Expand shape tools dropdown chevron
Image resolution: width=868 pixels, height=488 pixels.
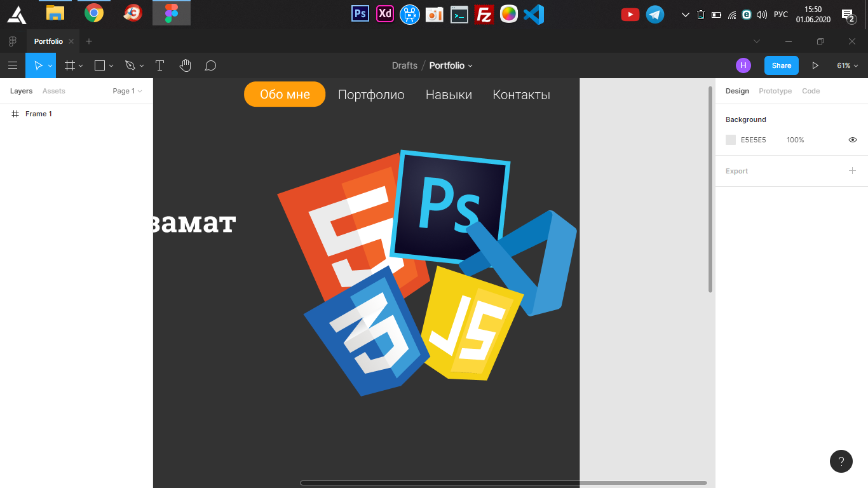[111, 66]
